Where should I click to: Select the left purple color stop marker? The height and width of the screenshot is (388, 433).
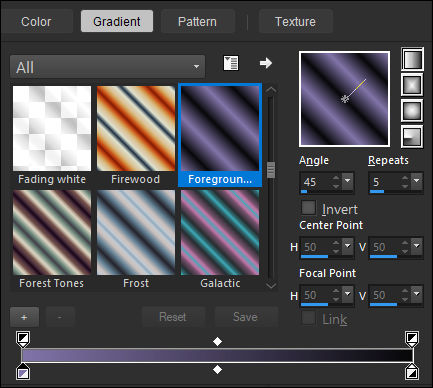23,372
